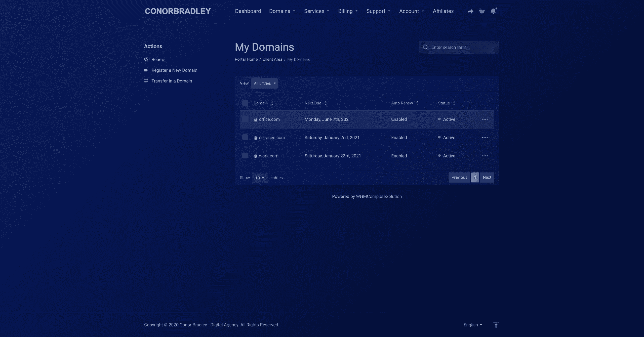Go to the Affiliates page
The width and height of the screenshot is (644, 337).
pos(443,11)
